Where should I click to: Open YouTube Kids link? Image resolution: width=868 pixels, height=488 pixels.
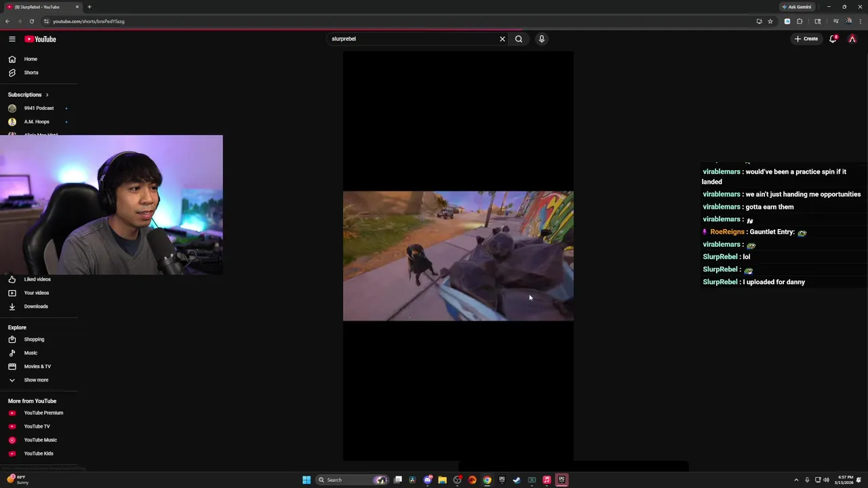[x=39, y=453]
